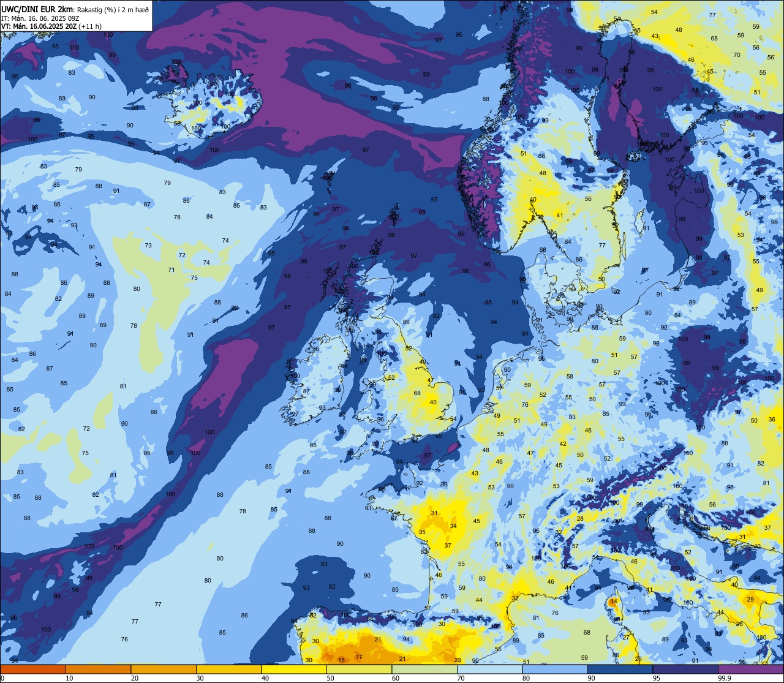Viewport: 784px width, 683px height.
Task: Click the legend tick label "10"
Action: point(69,678)
